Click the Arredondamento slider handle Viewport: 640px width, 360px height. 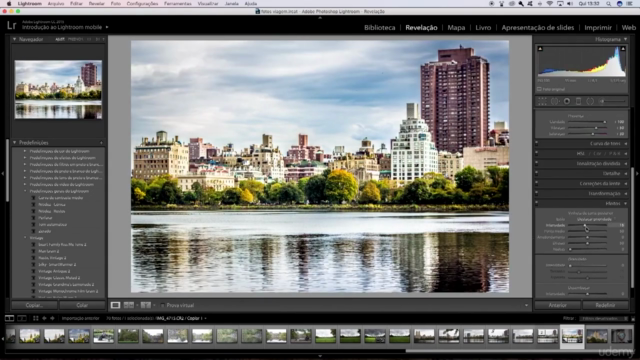[x=587, y=237]
